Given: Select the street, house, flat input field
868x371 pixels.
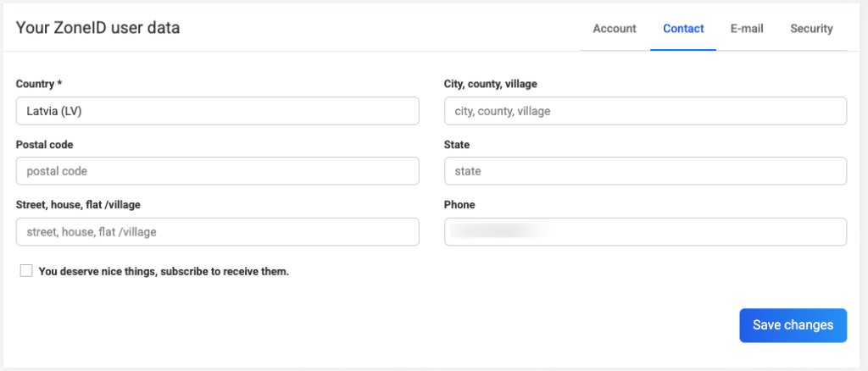Looking at the screenshot, I should click(217, 231).
